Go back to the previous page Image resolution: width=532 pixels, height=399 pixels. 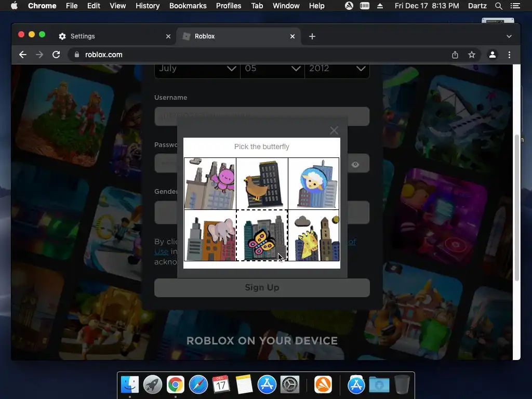pyautogui.click(x=23, y=55)
